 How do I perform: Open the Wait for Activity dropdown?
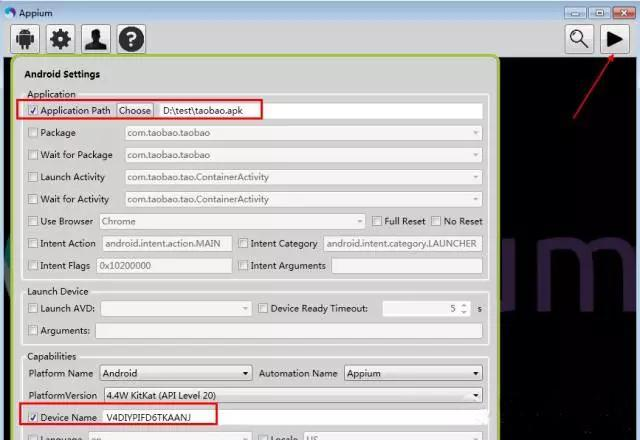coord(303,199)
